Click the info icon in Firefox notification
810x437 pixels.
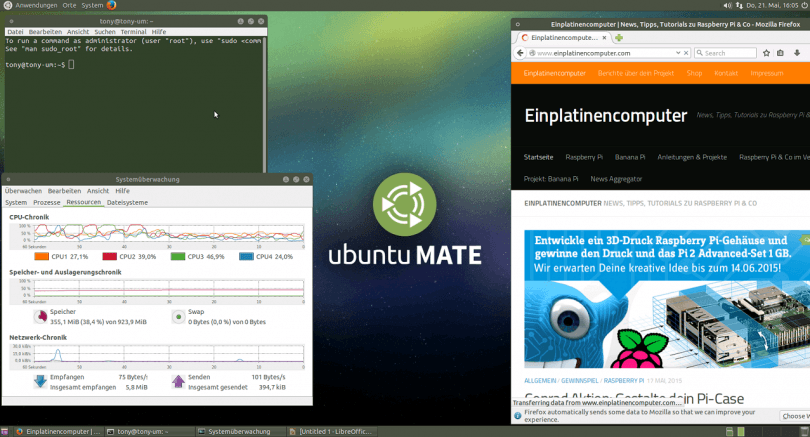tap(518, 415)
